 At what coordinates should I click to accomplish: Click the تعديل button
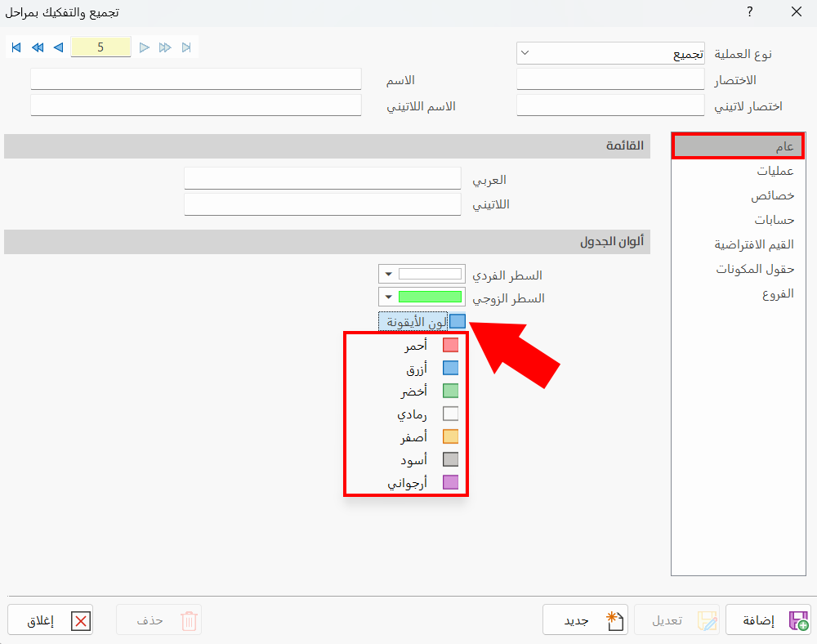[676, 620]
